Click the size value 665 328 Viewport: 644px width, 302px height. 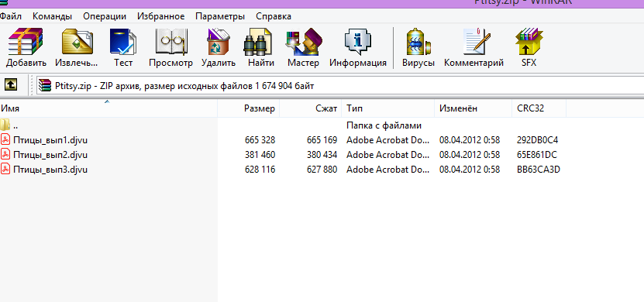click(x=260, y=140)
